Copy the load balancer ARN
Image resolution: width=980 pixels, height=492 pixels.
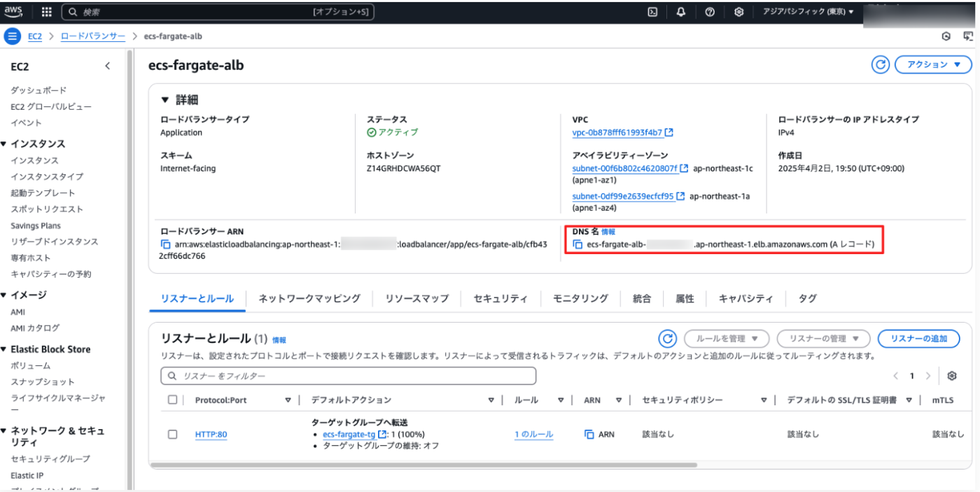166,244
